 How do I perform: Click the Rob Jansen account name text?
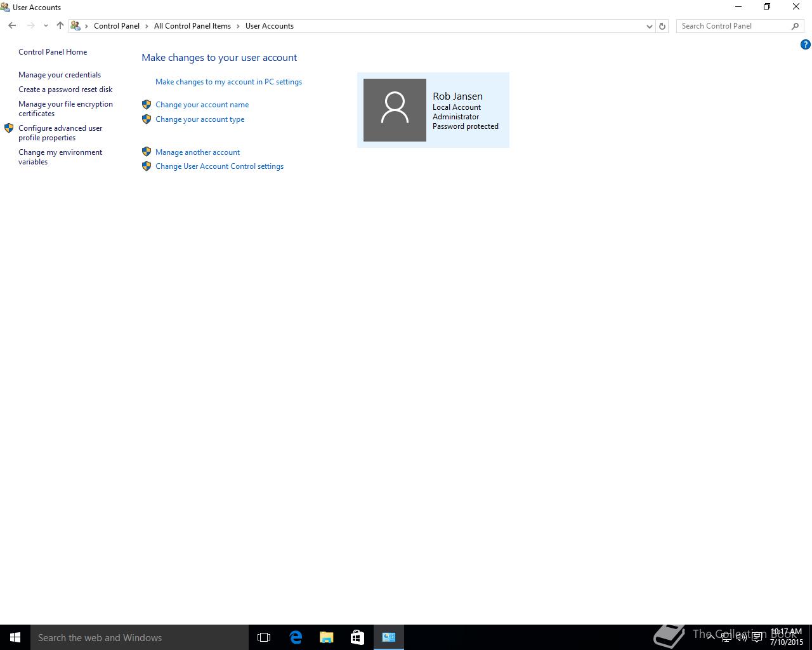point(457,96)
